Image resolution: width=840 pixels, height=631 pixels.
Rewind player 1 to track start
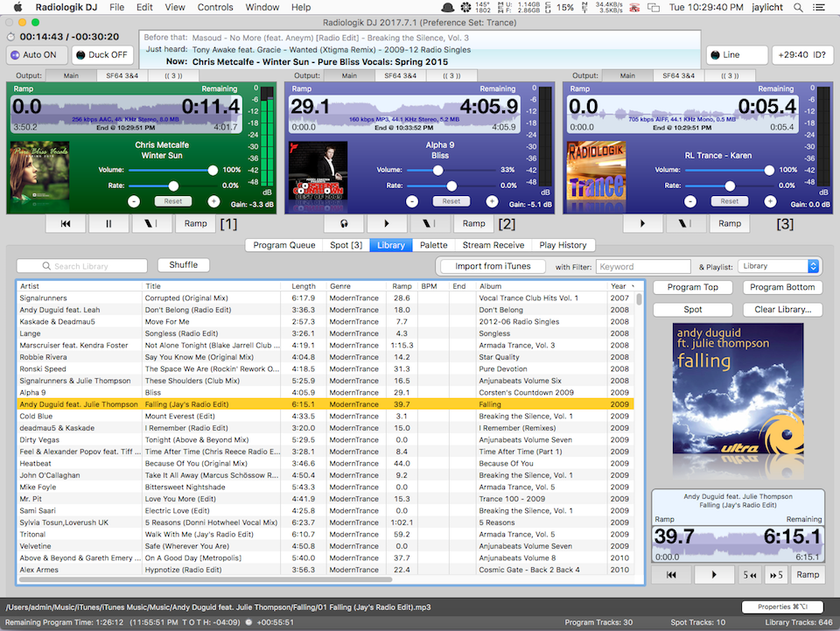pyautogui.click(x=66, y=223)
